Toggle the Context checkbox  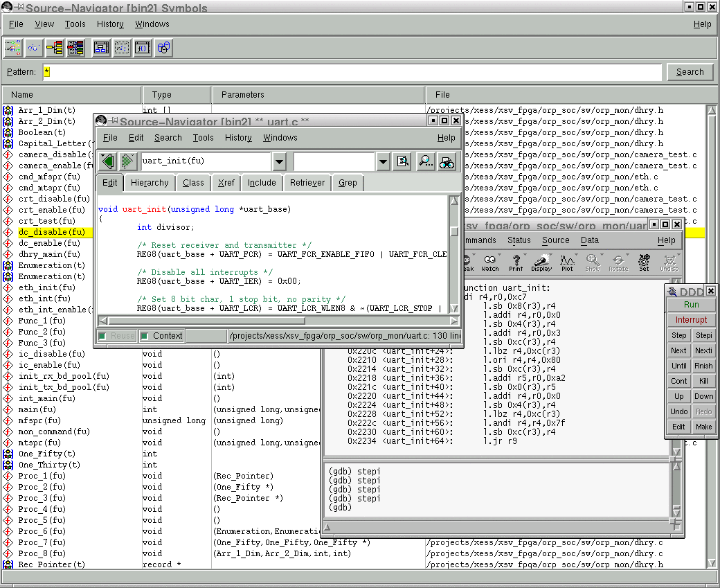tap(145, 336)
